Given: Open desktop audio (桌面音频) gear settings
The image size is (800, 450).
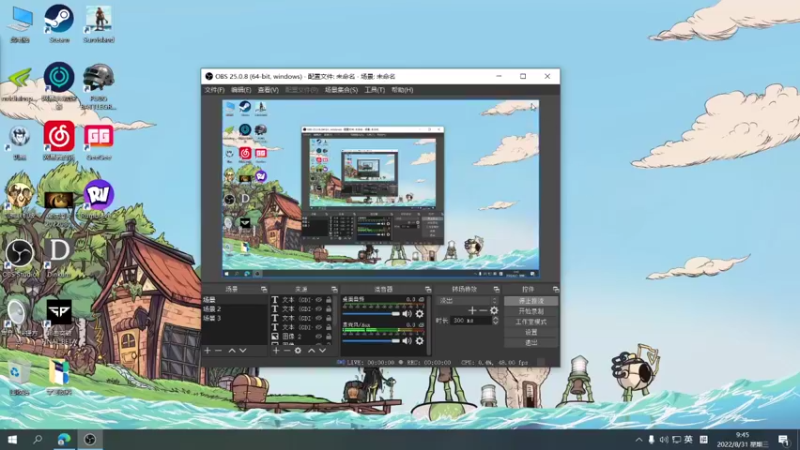Looking at the screenshot, I should pyautogui.click(x=419, y=314).
